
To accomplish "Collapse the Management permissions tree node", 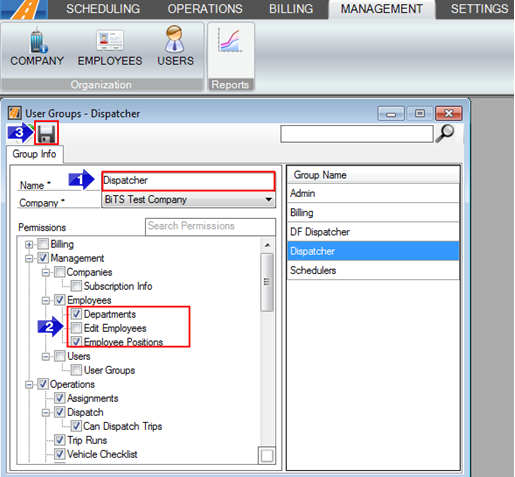I will pos(29,259).
